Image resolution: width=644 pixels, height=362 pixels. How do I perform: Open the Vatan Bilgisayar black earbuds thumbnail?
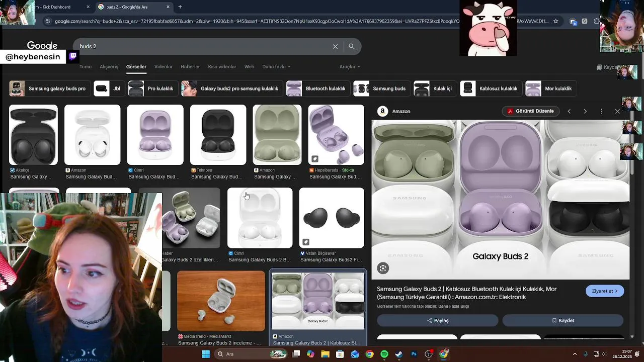(332, 218)
